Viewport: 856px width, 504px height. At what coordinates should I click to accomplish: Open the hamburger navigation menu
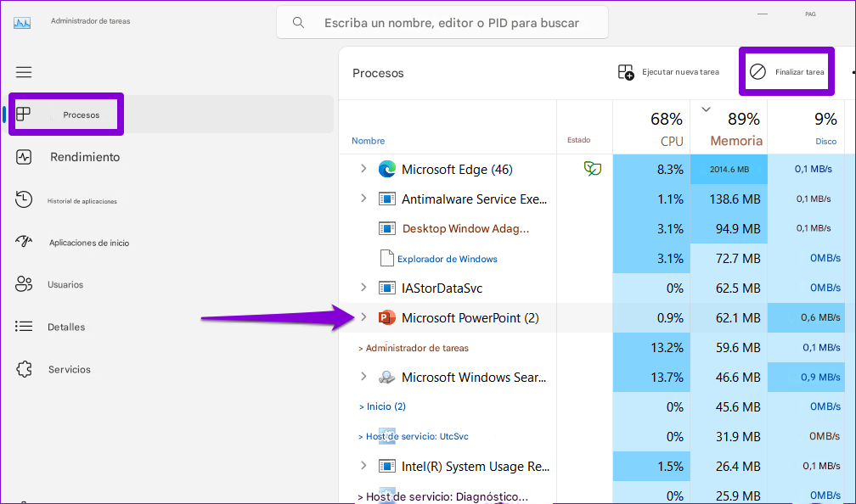point(24,72)
